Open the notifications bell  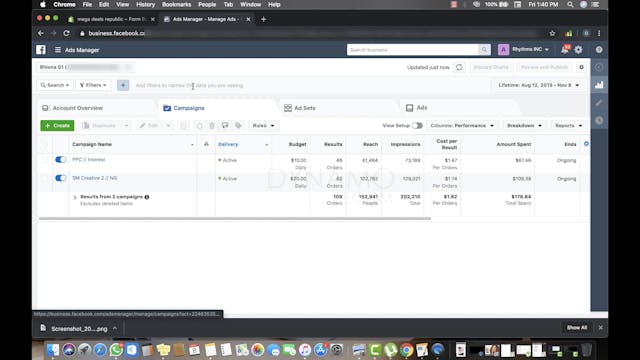[x=565, y=50]
